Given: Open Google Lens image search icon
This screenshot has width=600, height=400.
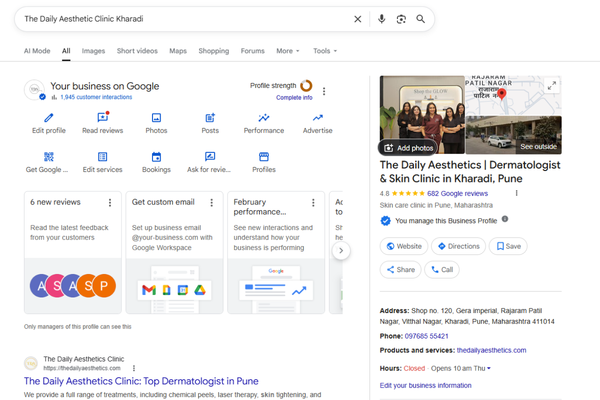Looking at the screenshot, I should (401, 19).
